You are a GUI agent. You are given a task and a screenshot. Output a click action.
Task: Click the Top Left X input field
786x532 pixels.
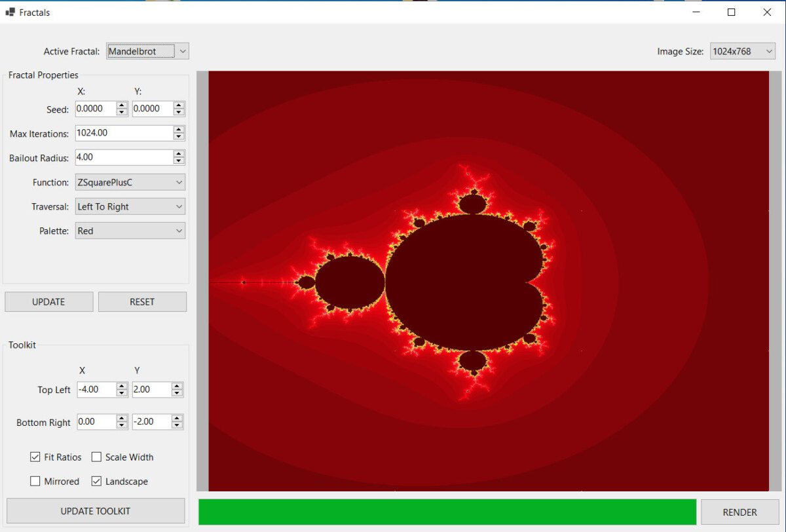[x=96, y=390]
